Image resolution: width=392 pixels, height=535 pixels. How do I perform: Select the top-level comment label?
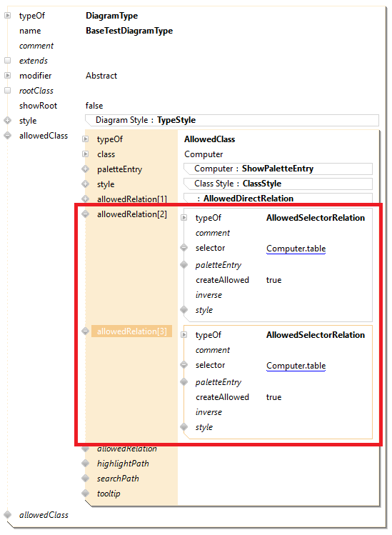coord(36,46)
